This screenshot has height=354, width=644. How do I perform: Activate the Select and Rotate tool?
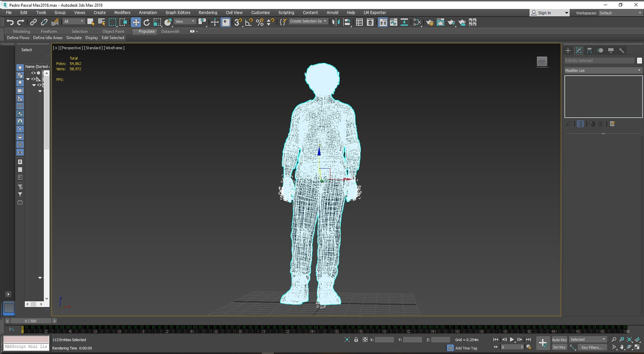(147, 22)
